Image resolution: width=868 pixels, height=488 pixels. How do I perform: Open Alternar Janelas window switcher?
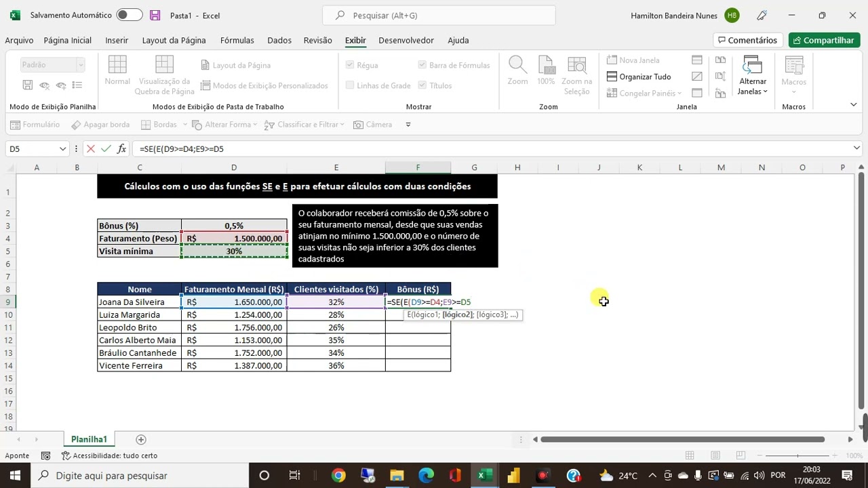(x=753, y=76)
